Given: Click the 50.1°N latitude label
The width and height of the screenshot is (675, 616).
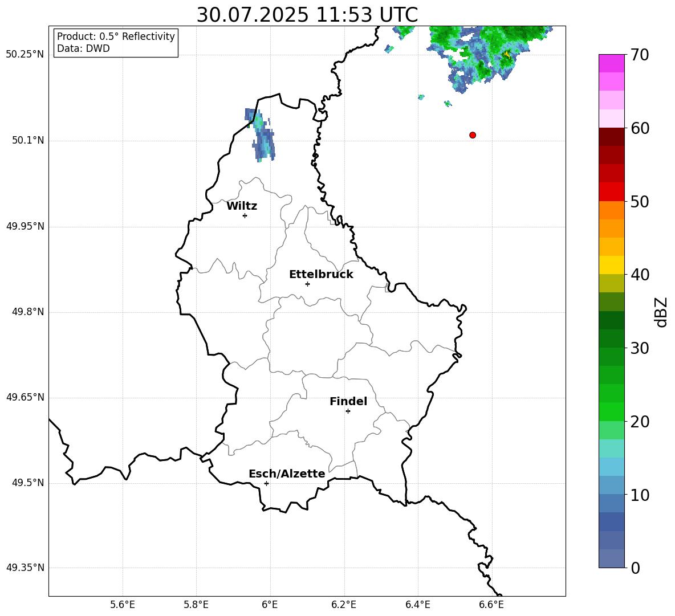Looking at the screenshot, I should [28, 141].
